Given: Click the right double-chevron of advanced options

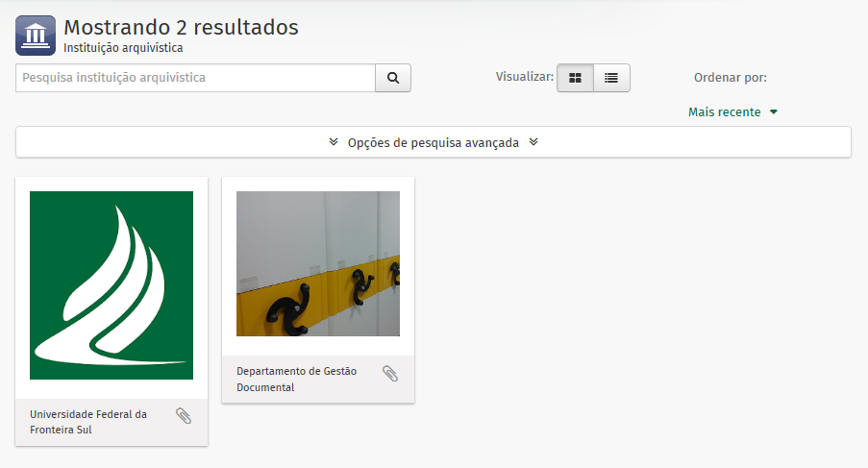Looking at the screenshot, I should pyautogui.click(x=533, y=142).
